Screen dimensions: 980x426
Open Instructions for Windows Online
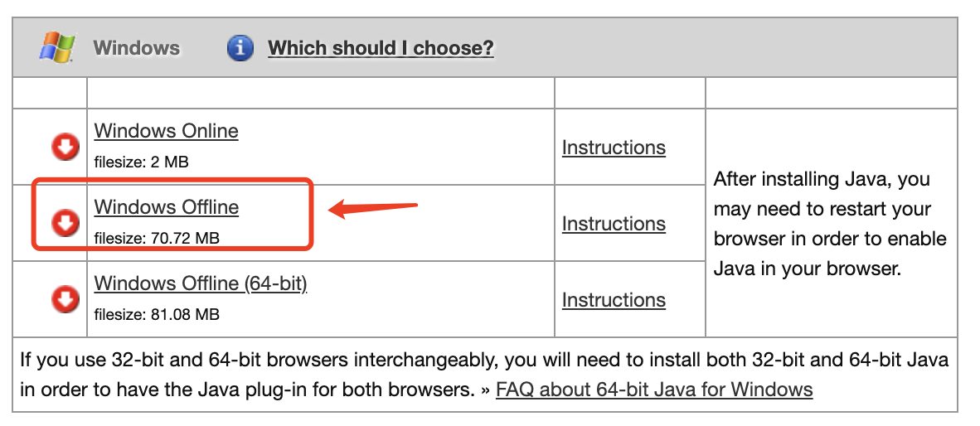[614, 148]
